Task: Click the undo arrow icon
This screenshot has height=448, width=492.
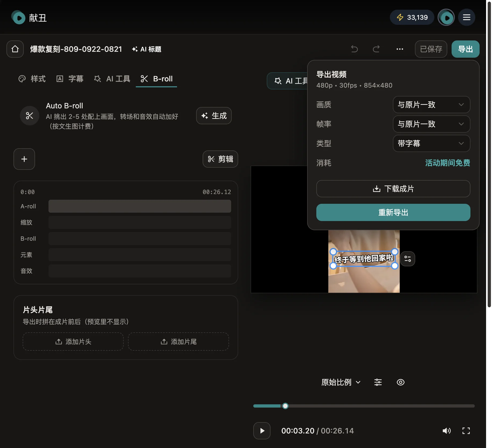Action: point(355,49)
